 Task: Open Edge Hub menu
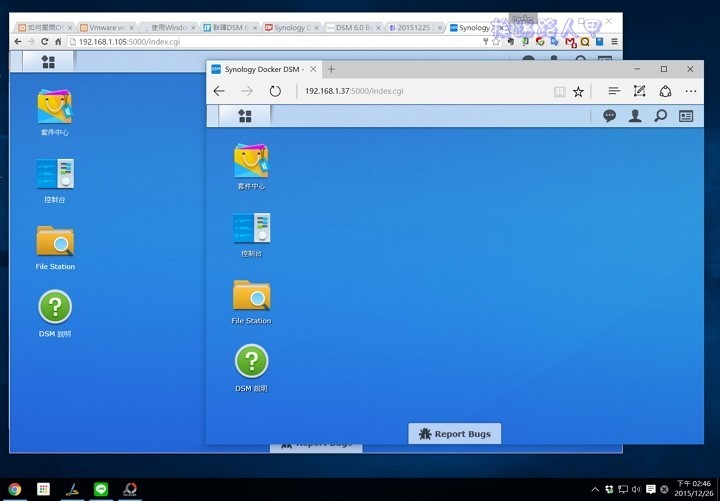614,91
